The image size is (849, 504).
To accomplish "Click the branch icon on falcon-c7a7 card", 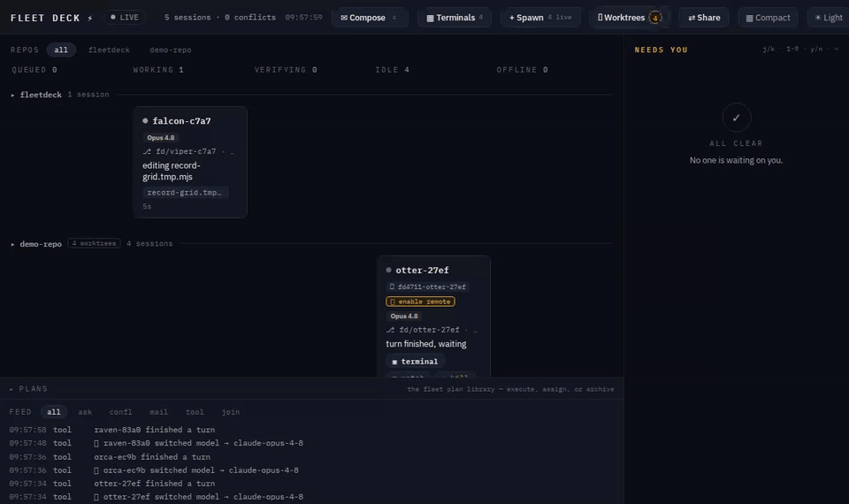I will coord(147,151).
